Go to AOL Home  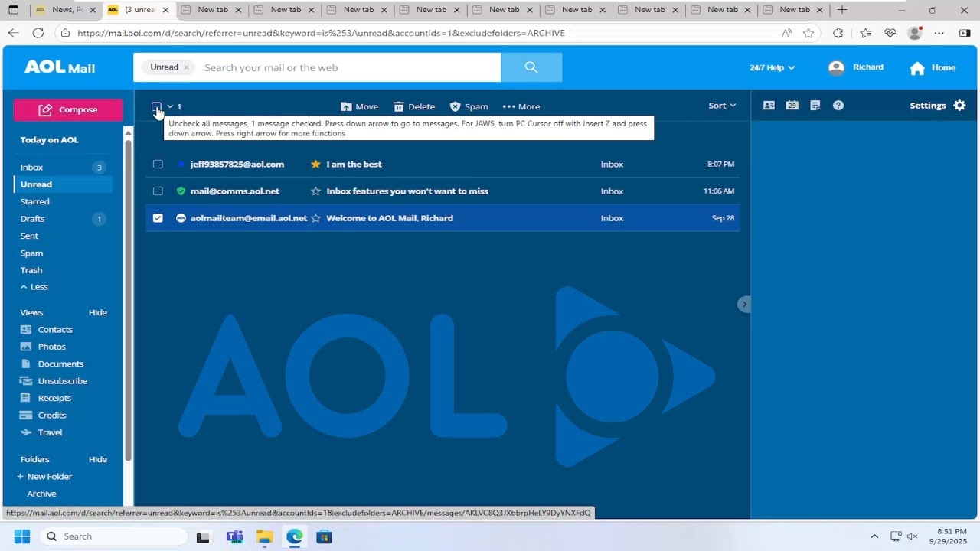pyautogui.click(x=933, y=67)
